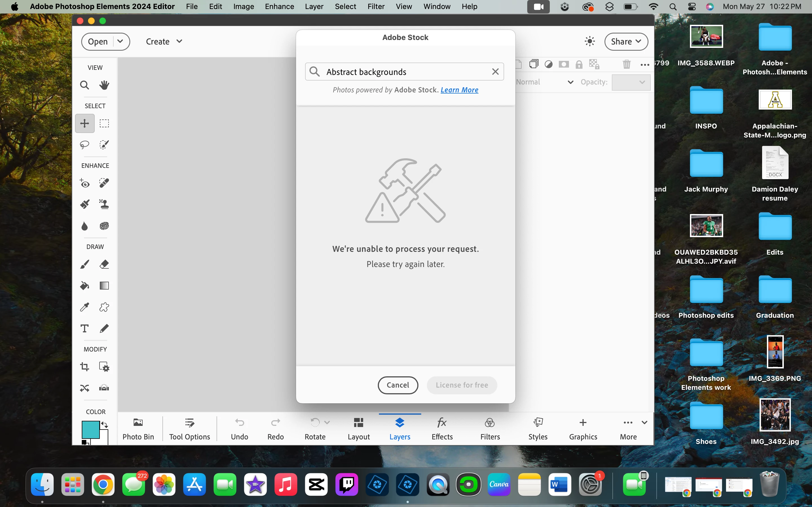Switch to the Effects panel tab
Viewport: 812px width, 507px height.
(442, 429)
